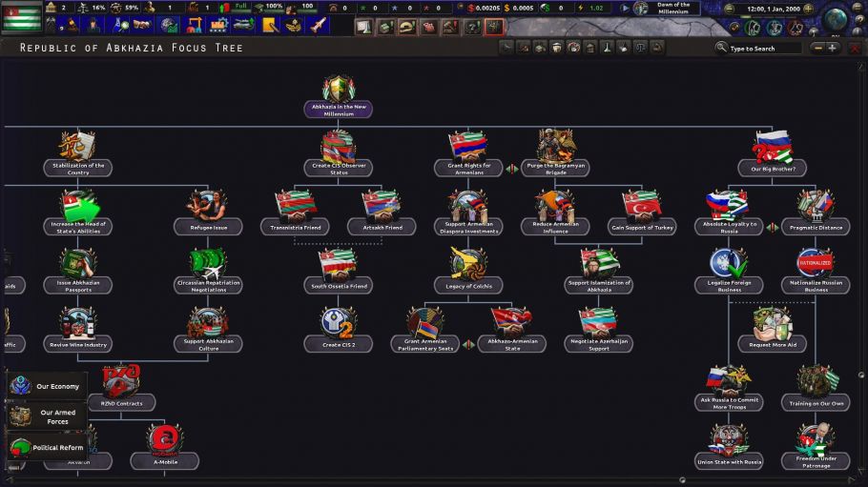Select the Revive Wine Industry focus
The image size is (868, 487).
pyautogui.click(x=78, y=330)
